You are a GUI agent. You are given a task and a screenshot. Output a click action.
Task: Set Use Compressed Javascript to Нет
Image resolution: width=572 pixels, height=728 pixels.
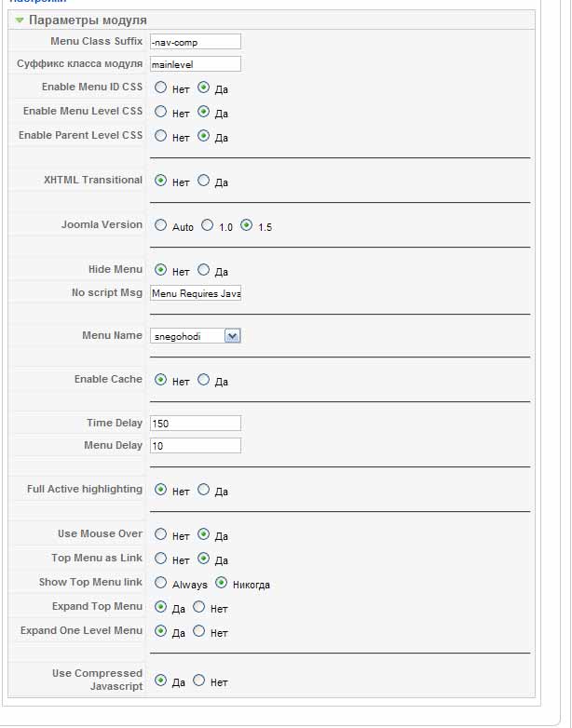tap(199, 681)
